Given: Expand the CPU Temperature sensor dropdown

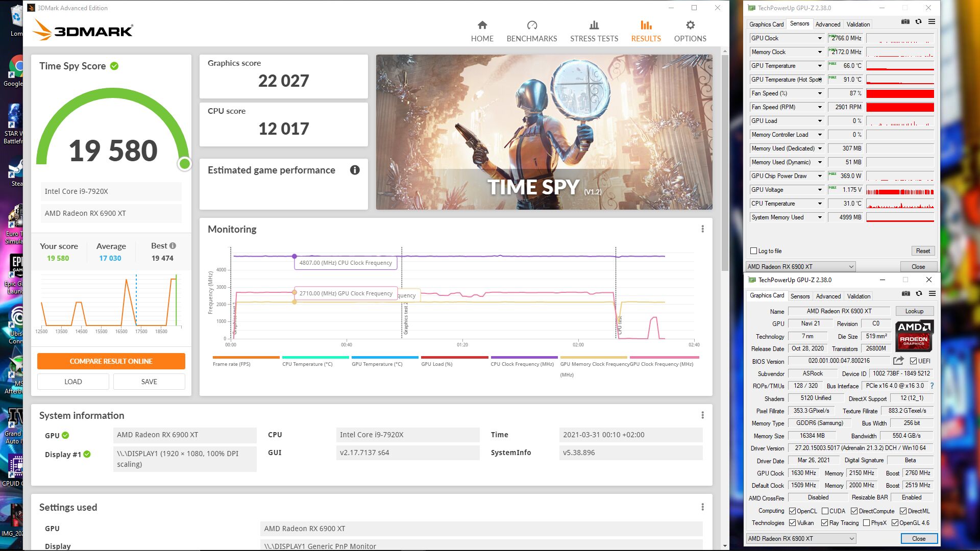Looking at the screenshot, I should tap(820, 204).
